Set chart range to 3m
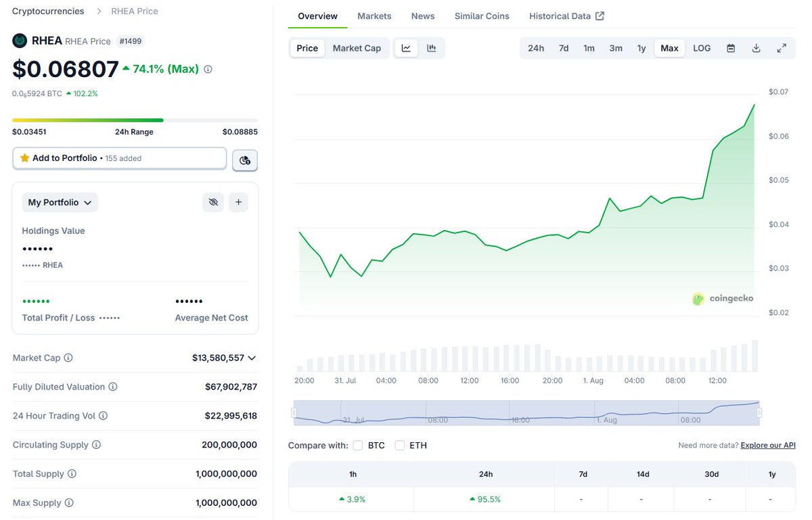Screen dimensions: 812x520 pos(616,48)
